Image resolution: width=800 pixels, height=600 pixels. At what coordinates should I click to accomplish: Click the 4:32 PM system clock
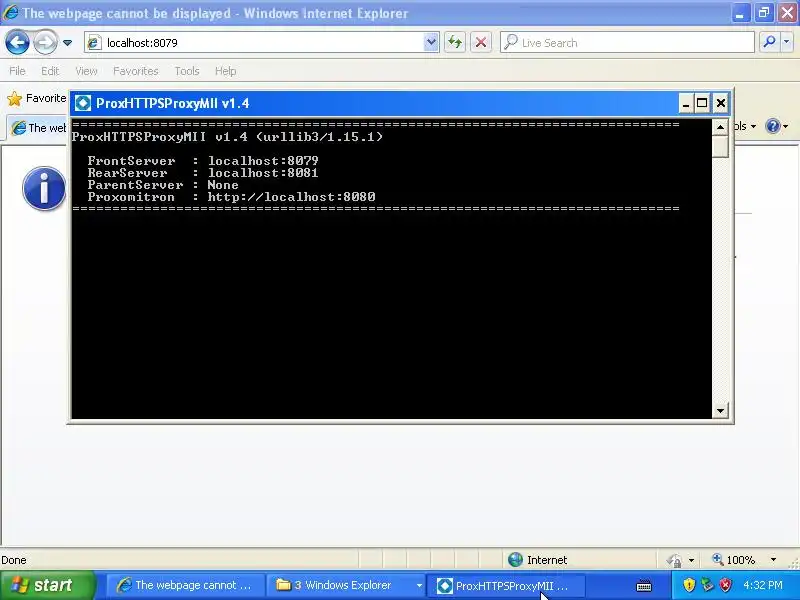click(763, 585)
